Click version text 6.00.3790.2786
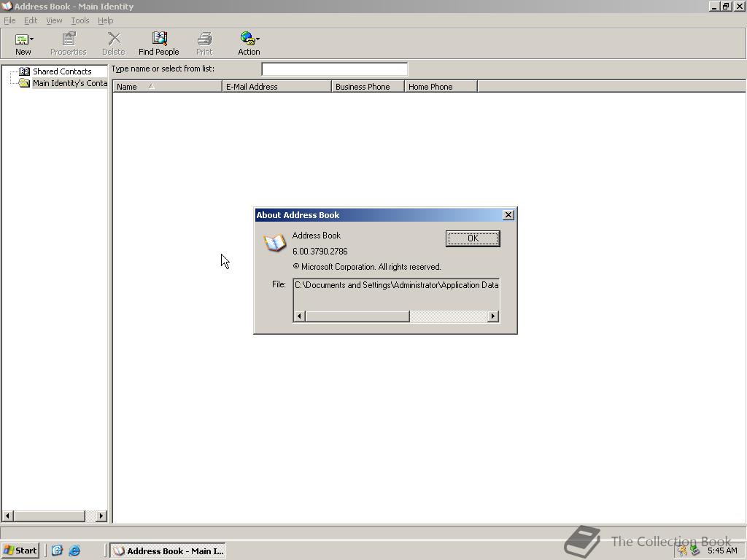The height and width of the screenshot is (560, 747). [320, 252]
